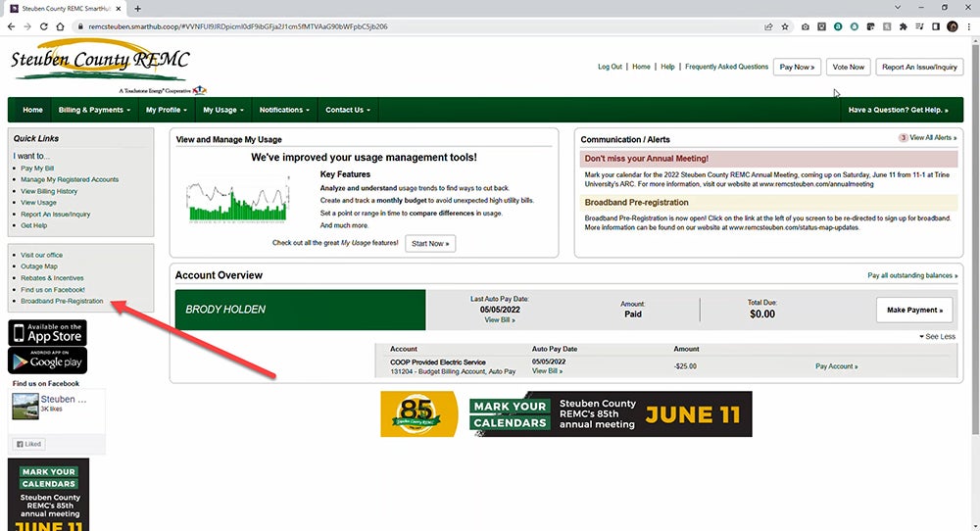Click the Pay Now button

click(797, 67)
